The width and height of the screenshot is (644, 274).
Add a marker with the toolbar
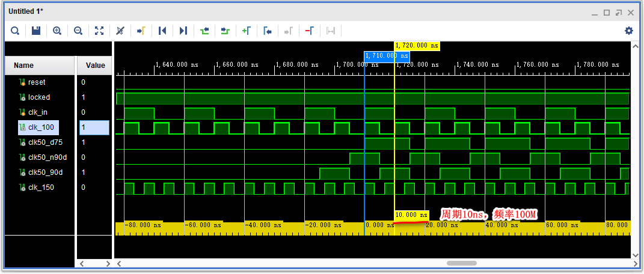point(247,31)
